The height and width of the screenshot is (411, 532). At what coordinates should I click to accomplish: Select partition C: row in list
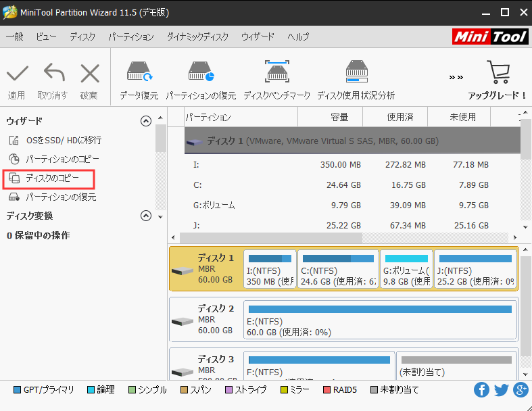point(352,185)
